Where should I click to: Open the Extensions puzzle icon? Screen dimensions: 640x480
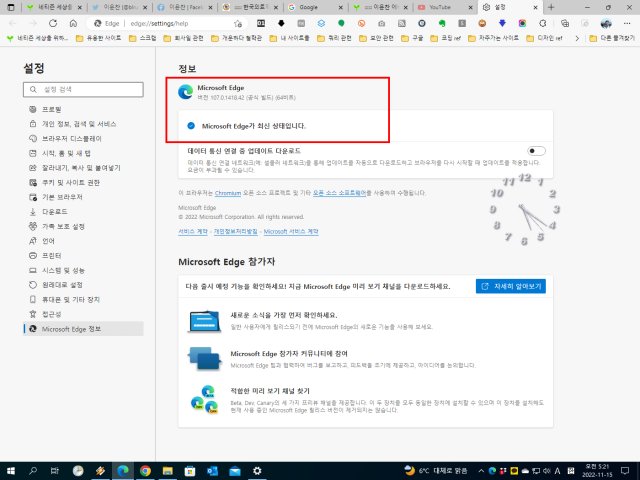click(x=542, y=23)
